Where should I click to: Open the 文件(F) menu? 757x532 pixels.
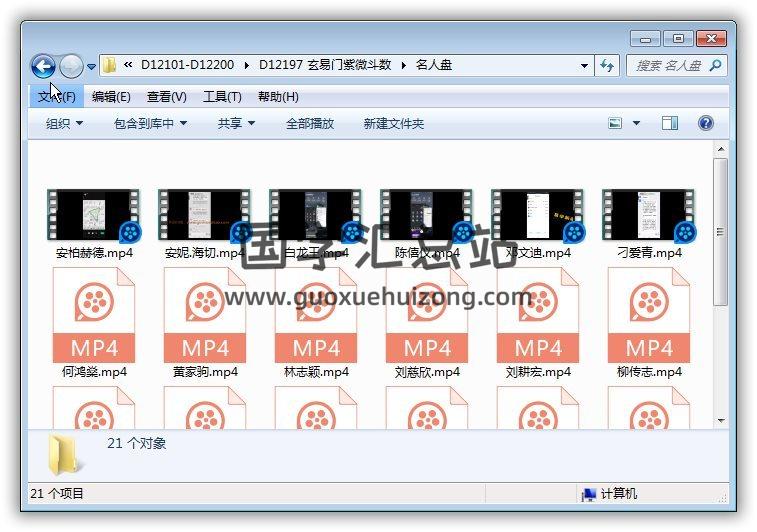[x=56, y=97]
